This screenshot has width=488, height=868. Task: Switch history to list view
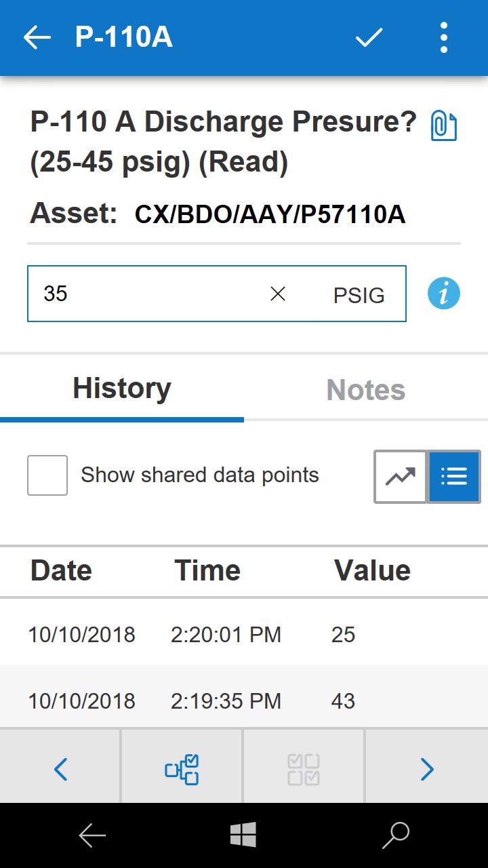(x=454, y=477)
